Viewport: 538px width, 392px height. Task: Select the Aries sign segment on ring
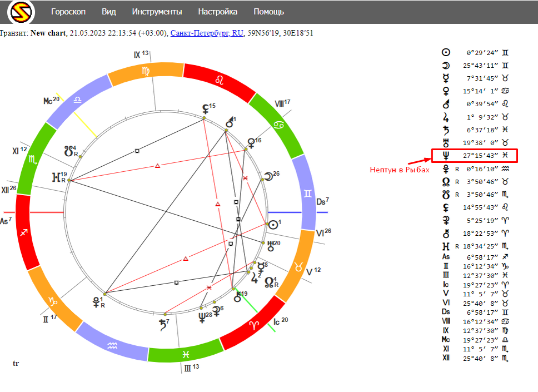(253, 325)
